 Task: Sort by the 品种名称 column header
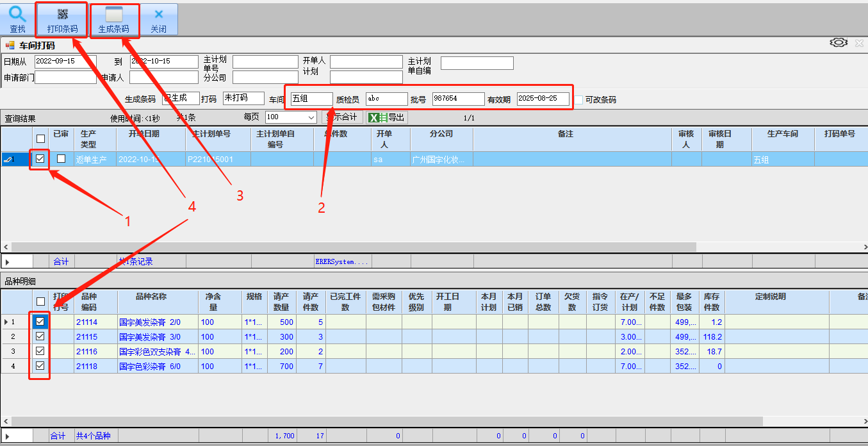click(x=151, y=297)
